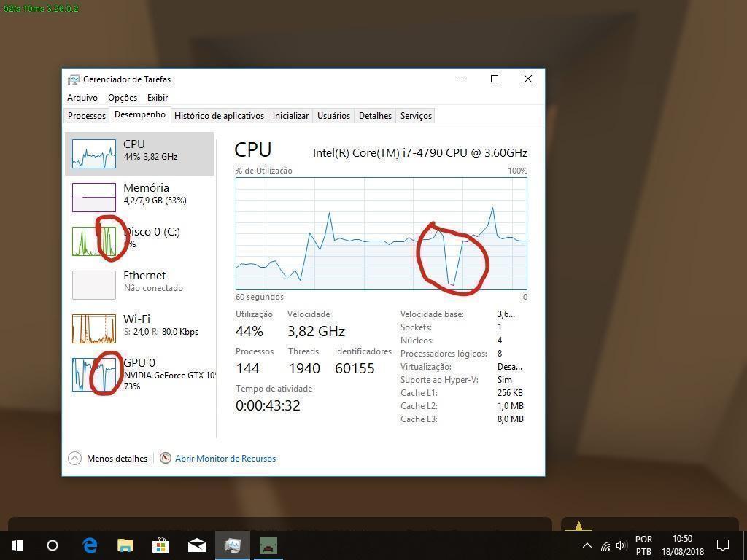Select the Ethernet sidebar entry
Viewport: 747px width, 560px height.
139,285
